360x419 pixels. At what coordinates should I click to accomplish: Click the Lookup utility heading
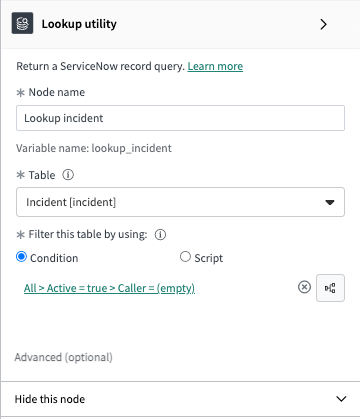click(x=79, y=24)
